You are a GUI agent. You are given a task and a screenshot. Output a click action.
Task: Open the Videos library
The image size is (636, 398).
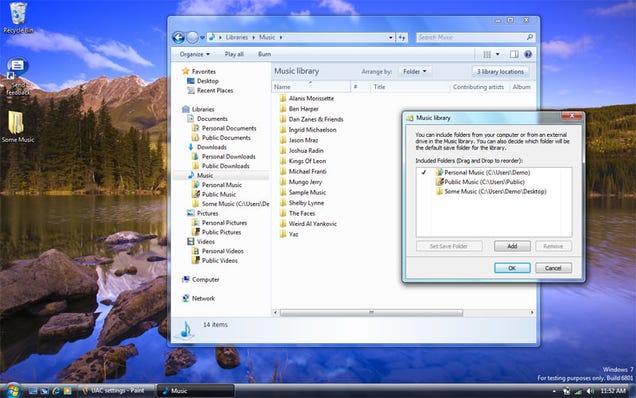click(201, 242)
